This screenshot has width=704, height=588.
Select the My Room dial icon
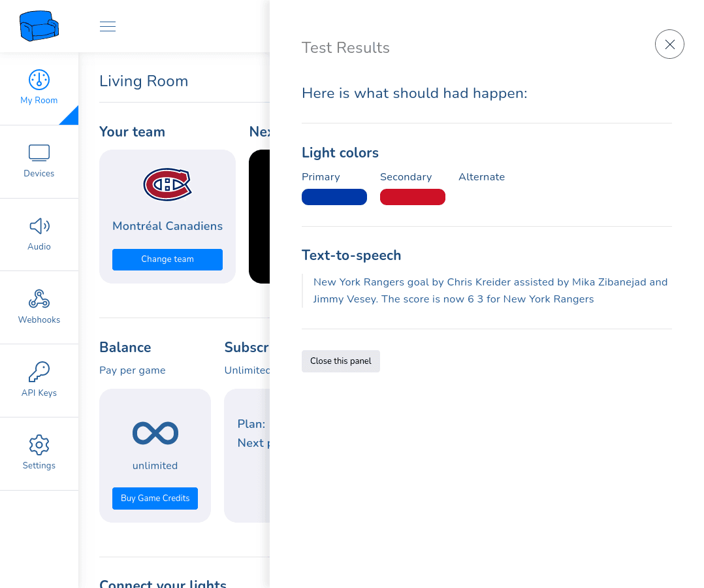(39, 80)
